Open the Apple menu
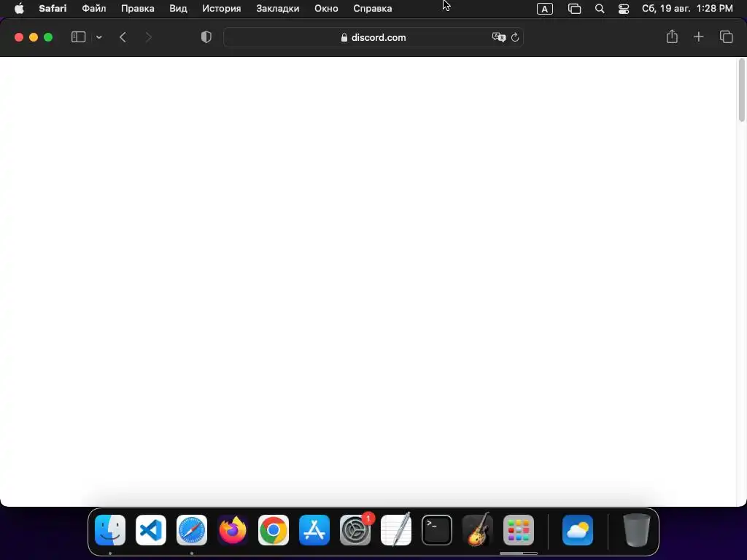 click(x=19, y=9)
